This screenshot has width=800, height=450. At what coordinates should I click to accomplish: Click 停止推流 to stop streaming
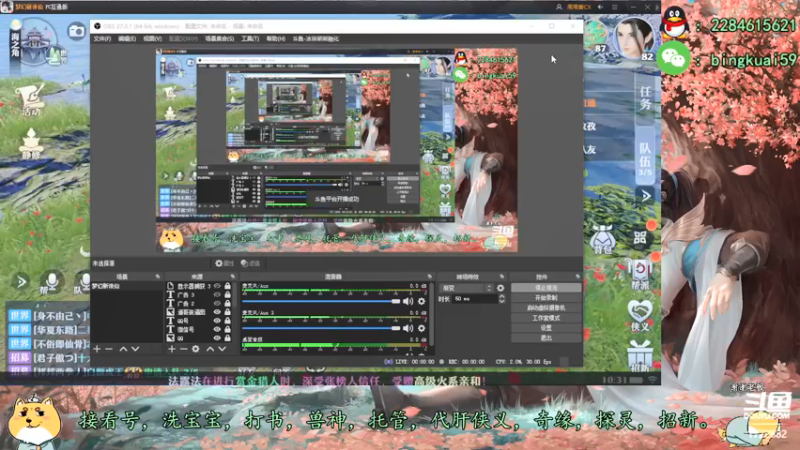point(545,288)
